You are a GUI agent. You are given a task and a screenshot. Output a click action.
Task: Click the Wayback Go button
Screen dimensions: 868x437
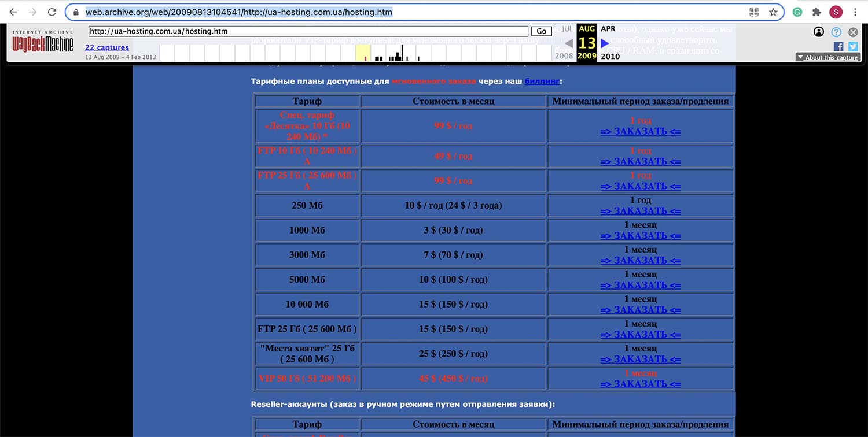click(x=542, y=31)
